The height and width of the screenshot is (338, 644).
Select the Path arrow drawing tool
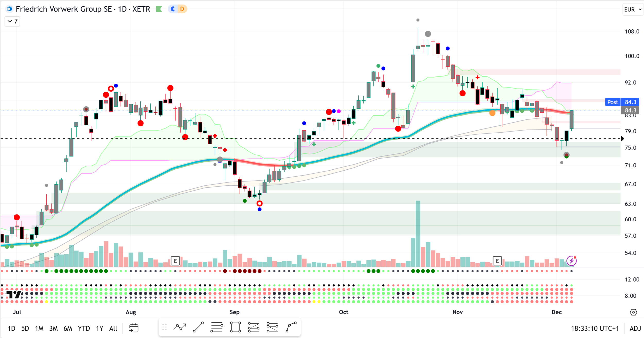(180, 327)
